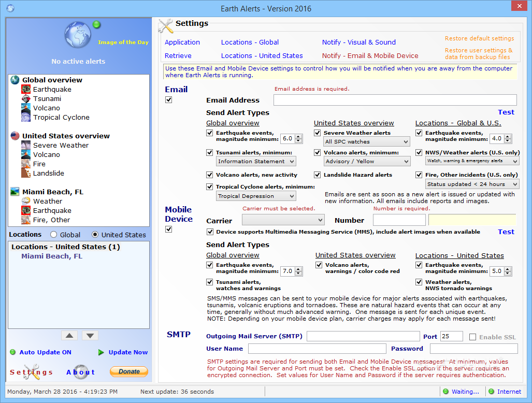Select Volcano icon under Global overview

[26, 108]
